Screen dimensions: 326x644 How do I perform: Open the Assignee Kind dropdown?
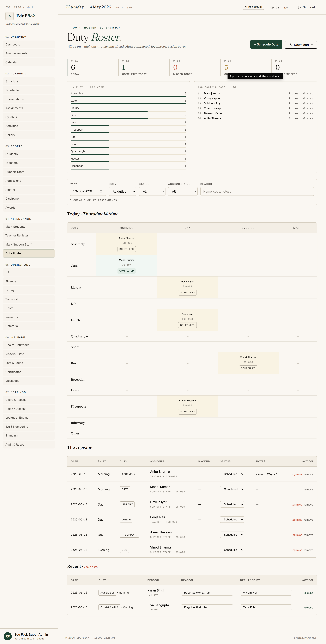183,192
